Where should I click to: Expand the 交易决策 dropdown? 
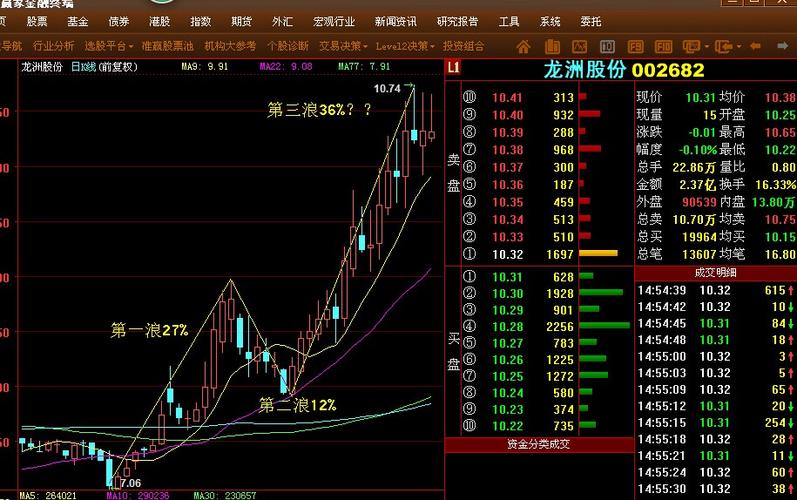(365, 47)
